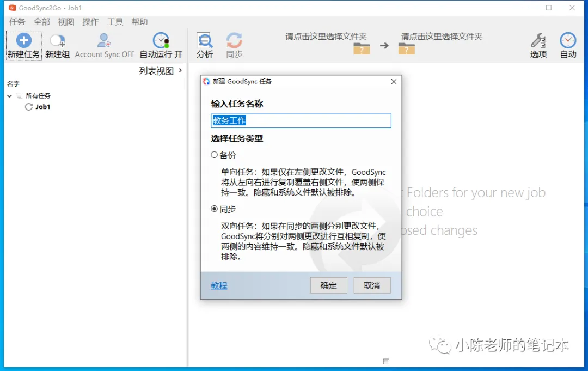Select 所有任务 in the task tree
This screenshot has width=588, height=371.
38,96
